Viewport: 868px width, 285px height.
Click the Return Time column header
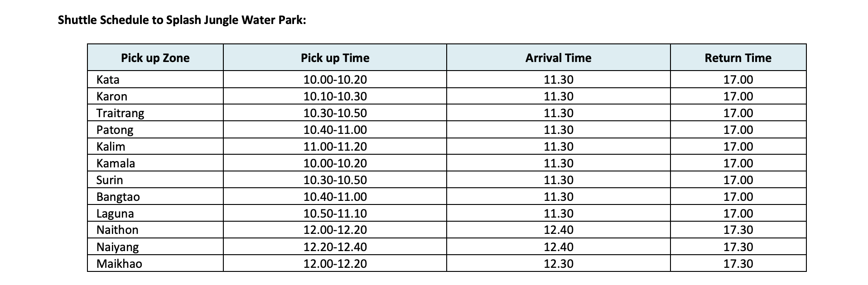click(738, 58)
